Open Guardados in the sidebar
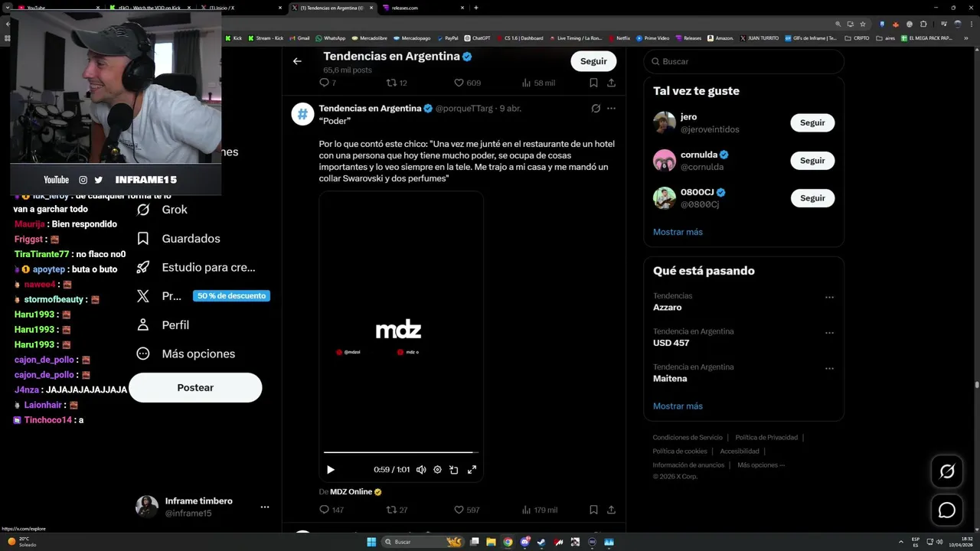This screenshot has height=551, width=980. click(178, 239)
